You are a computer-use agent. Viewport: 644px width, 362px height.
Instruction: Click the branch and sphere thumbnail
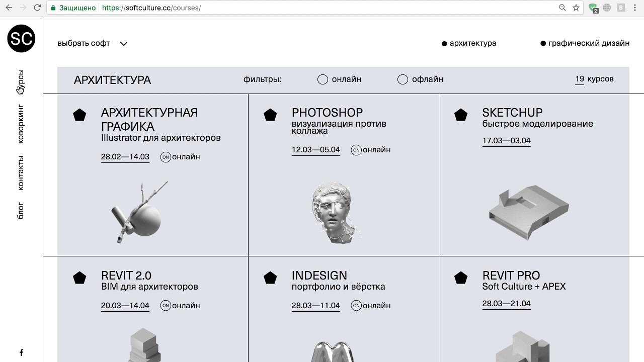tap(138, 214)
